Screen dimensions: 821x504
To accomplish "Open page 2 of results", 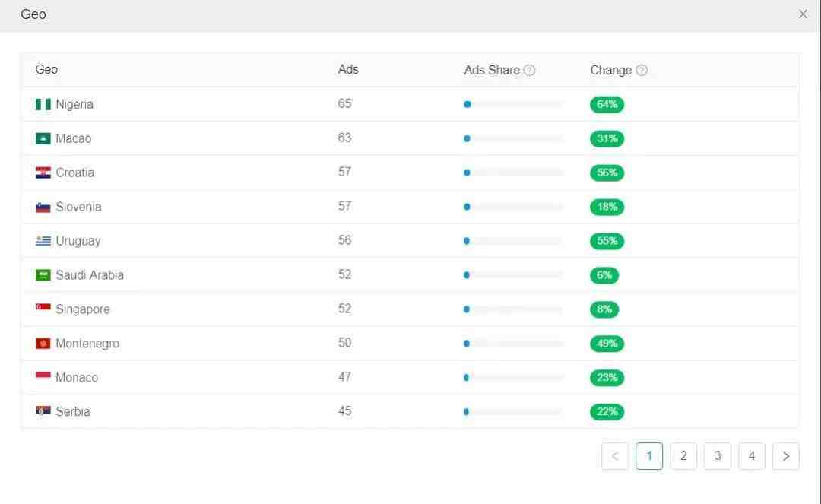I will [x=683, y=456].
